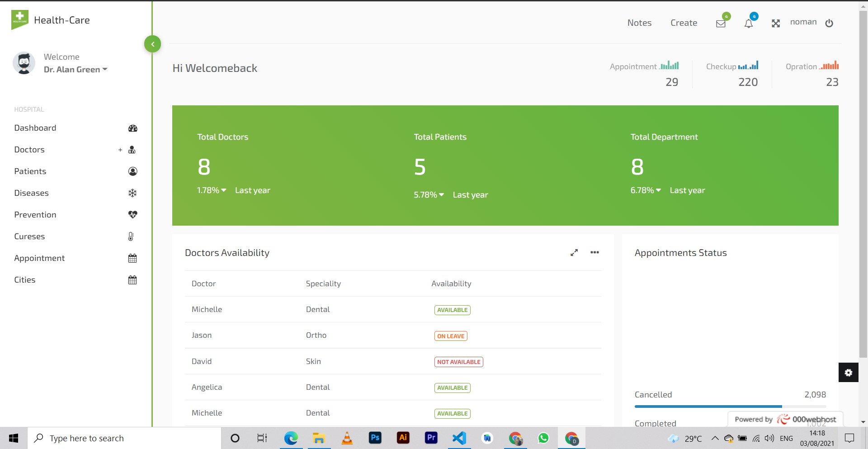Expand the Doctors submenu plus sign
Screen dimensions: 868x449
tap(120, 150)
